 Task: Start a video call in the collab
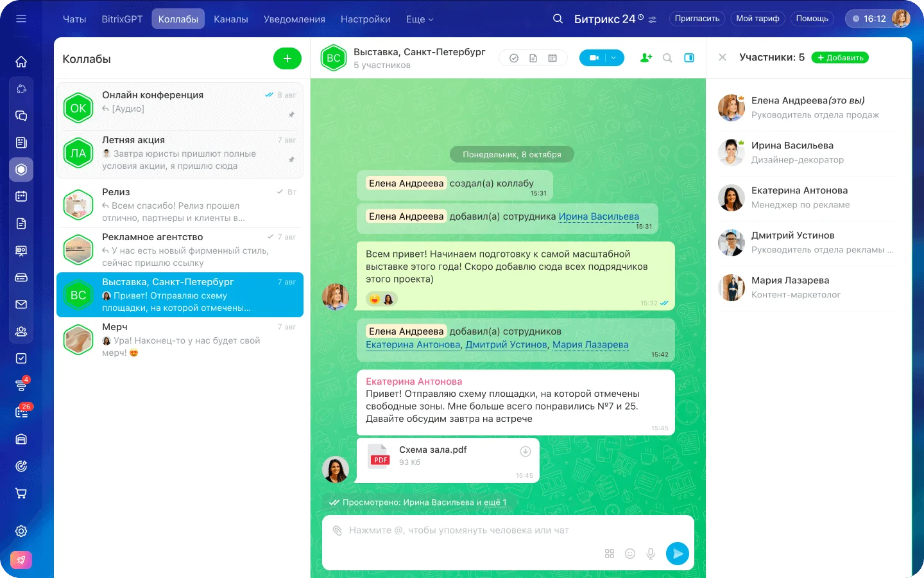594,58
